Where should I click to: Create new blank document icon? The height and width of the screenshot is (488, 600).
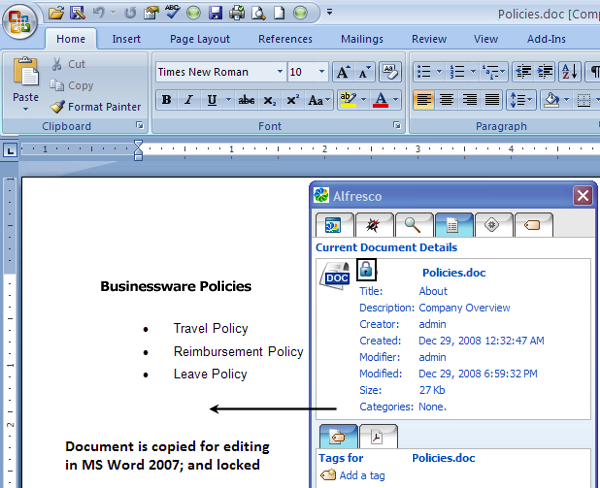[x=279, y=13]
